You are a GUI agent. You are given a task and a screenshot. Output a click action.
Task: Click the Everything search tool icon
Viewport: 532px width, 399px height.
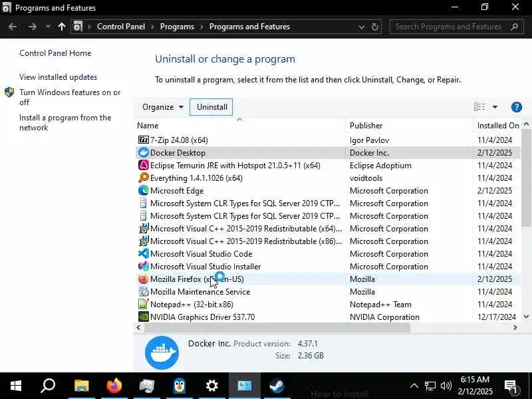pos(144,178)
